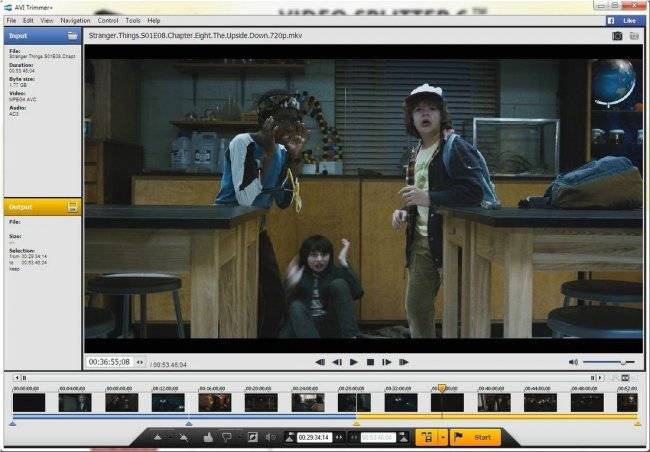Click the Start button to begin trimming
Image resolution: width=650 pixels, height=452 pixels.
[475, 437]
